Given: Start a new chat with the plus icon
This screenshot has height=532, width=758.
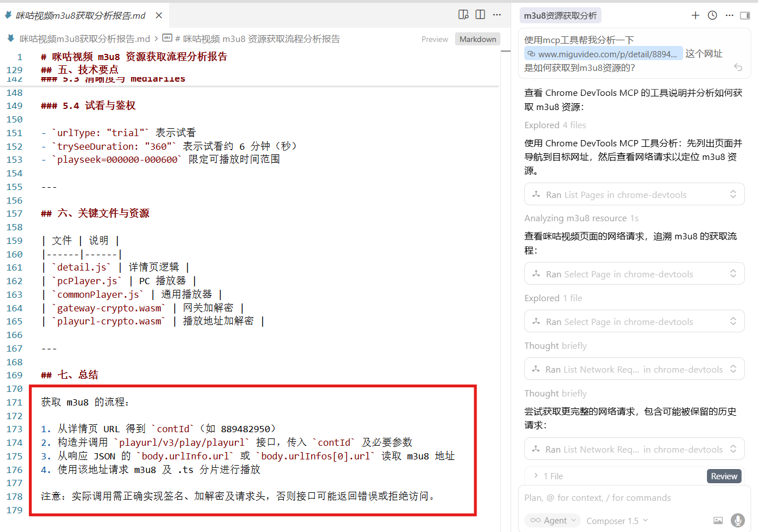Looking at the screenshot, I should pyautogui.click(x=696, y=15).
